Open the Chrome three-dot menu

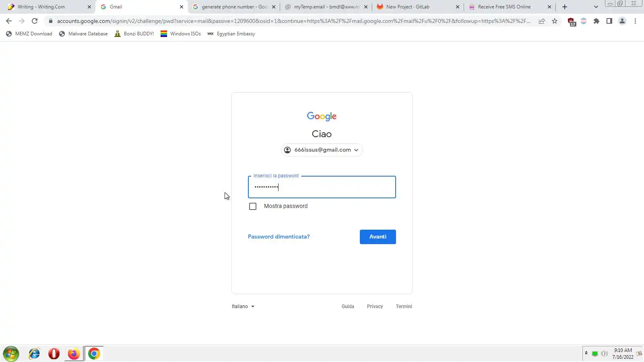[x=635, y=21]
